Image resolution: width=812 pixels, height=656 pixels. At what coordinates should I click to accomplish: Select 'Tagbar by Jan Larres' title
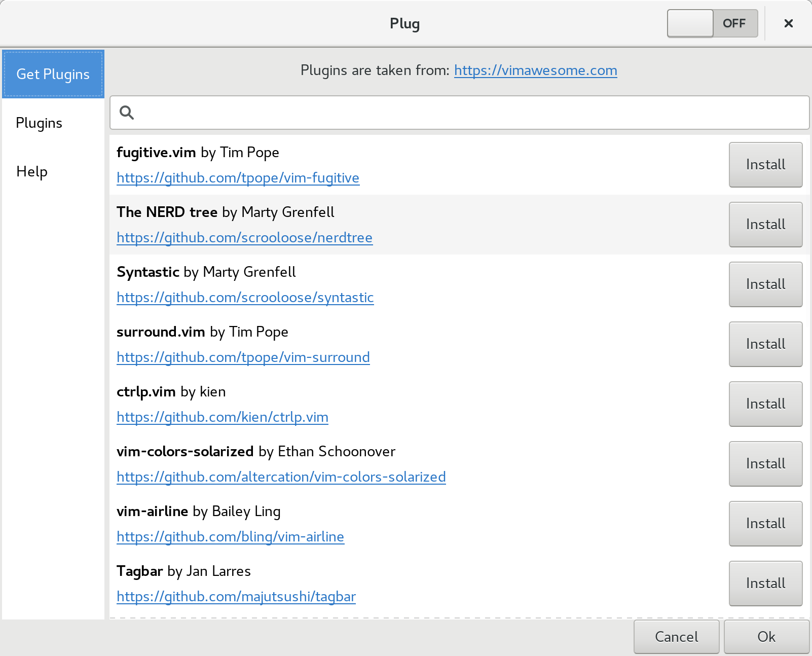click(183, 571)
